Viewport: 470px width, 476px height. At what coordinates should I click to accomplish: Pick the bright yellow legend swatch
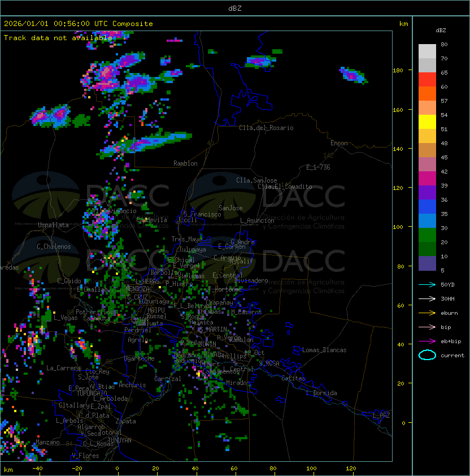427,122
